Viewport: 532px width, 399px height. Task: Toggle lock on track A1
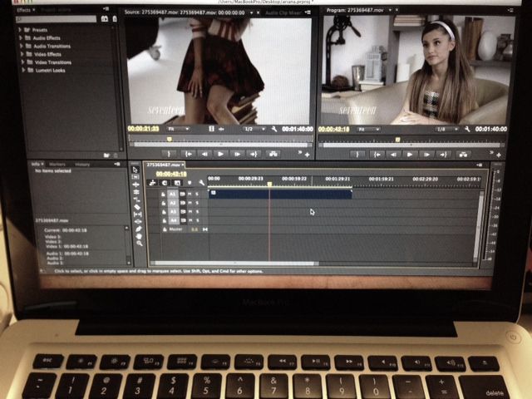point(163,194)
